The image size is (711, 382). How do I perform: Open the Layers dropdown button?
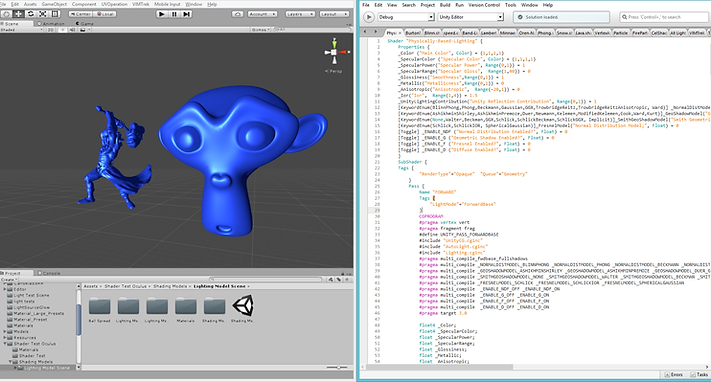coord(300,14)
